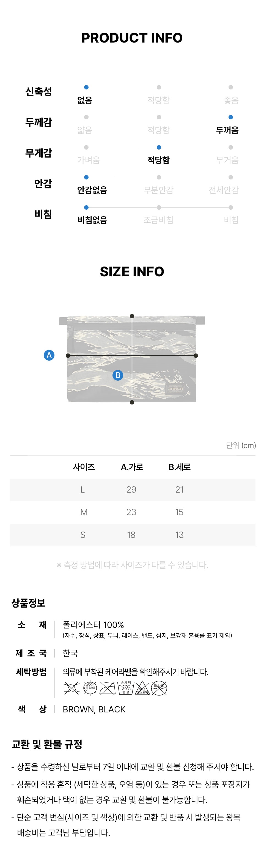The height and width of the screenshot is (868, 264).
Task: Click the 사이즈 column header
Action: [84, 467]
